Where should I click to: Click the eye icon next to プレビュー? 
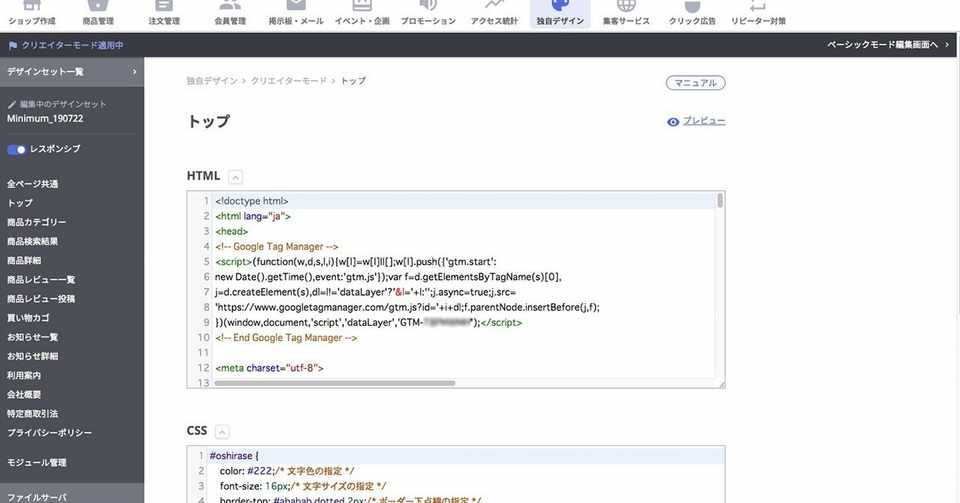pos(673,122)
